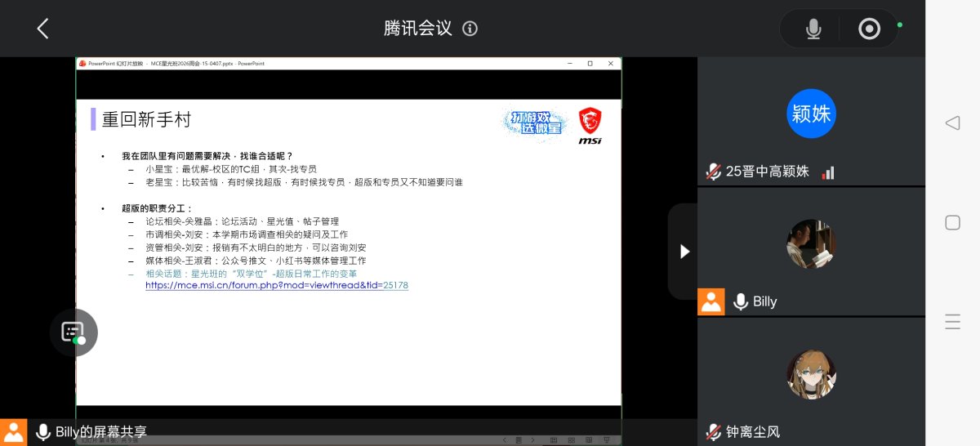This screenshot has width=980, height=446.
Task: Click the slide title 重回新手村
Action: (x=146, y=120)
